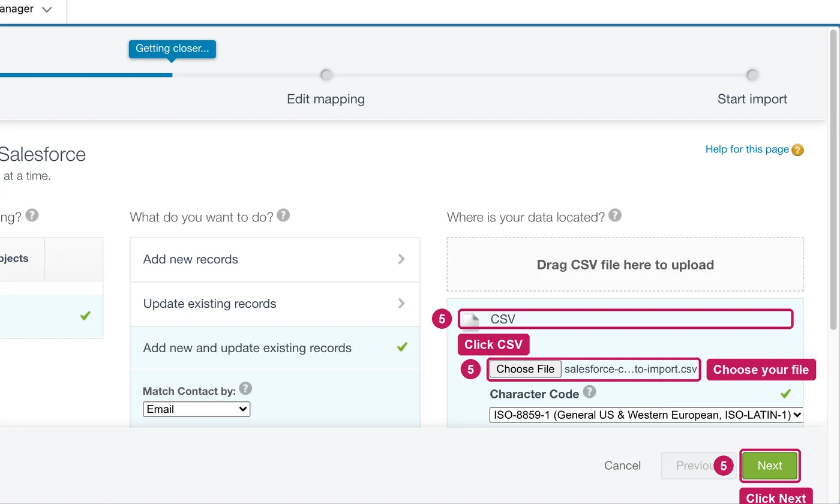Click the 'Drag CSV file here to upload' drop zone
Screen dimensions: 840x504
click(625, 265)
